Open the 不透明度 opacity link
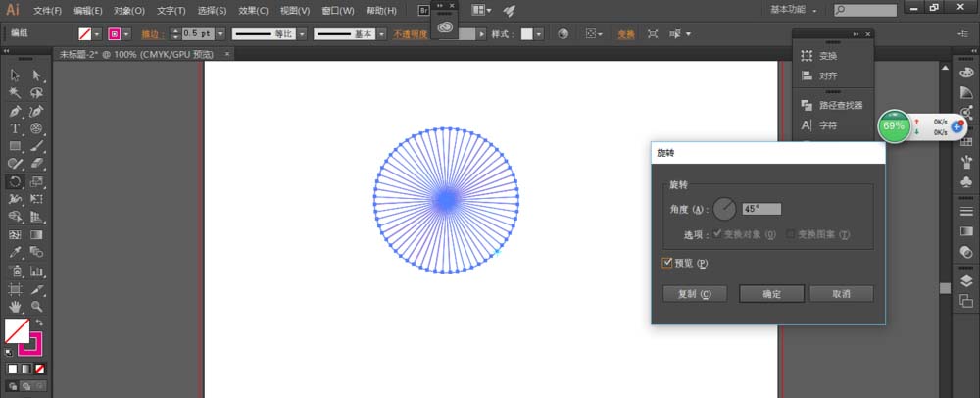 pyautogui.click(x=410, y=34)
